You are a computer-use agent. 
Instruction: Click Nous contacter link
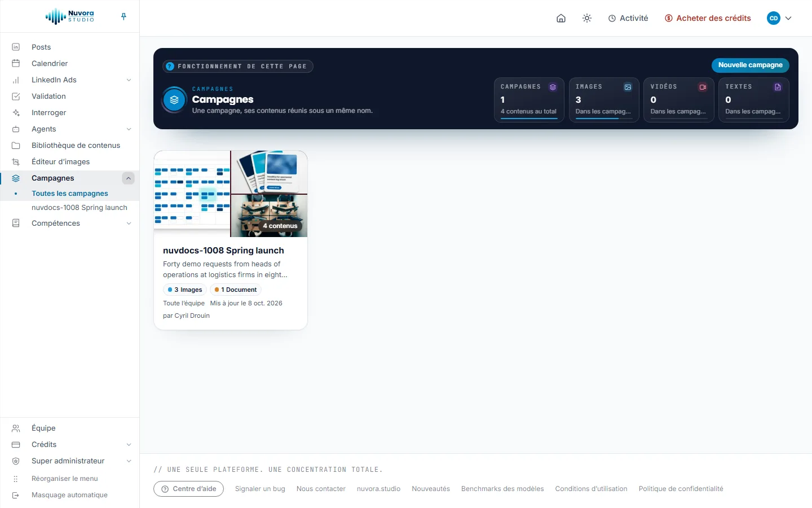(x=321, y=489)
